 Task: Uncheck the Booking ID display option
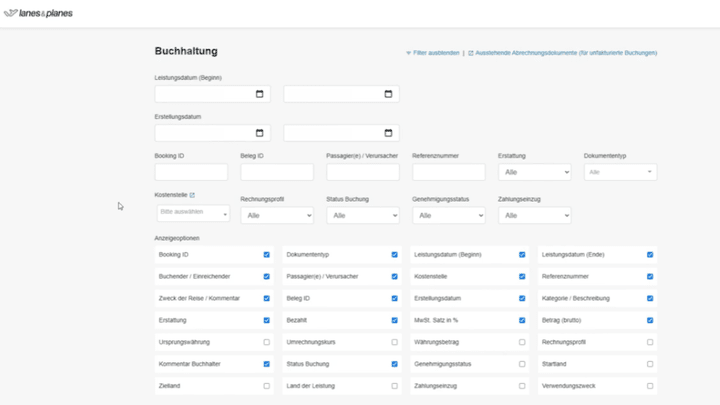coord(266,255)
